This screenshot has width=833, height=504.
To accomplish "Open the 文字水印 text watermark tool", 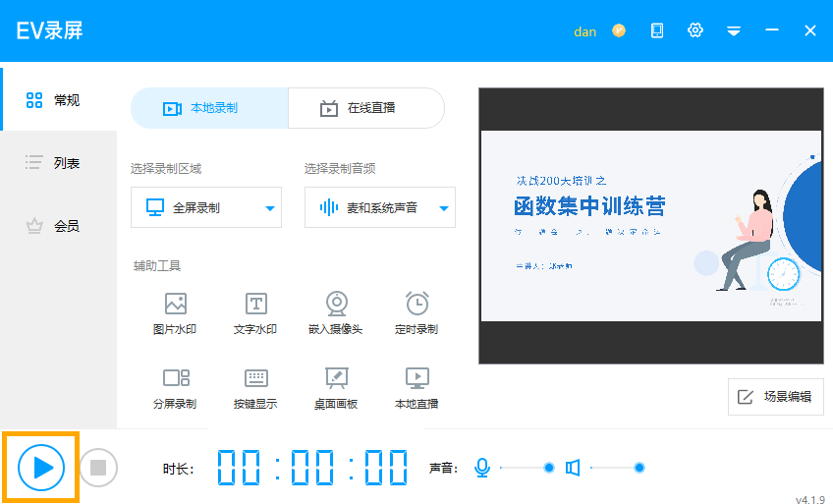I will point(255,313).
